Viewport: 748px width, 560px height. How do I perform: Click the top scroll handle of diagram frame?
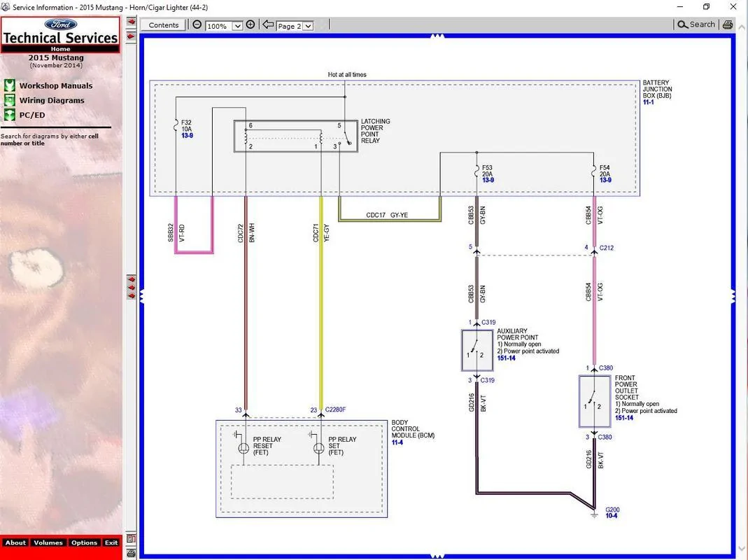(437, 36)
